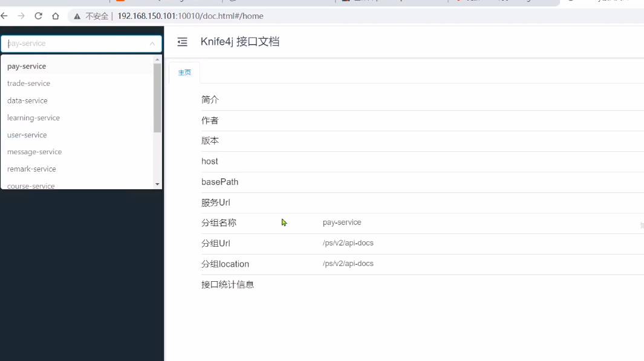The width and height of the screenshot is (644, 361).
Task: Click the host row label
Action: (209, 161)
